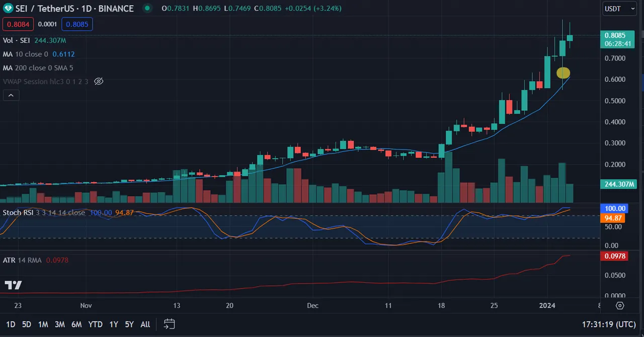Select the 6M time range
The height and width of the screenshot is (337, 644).
76,324
